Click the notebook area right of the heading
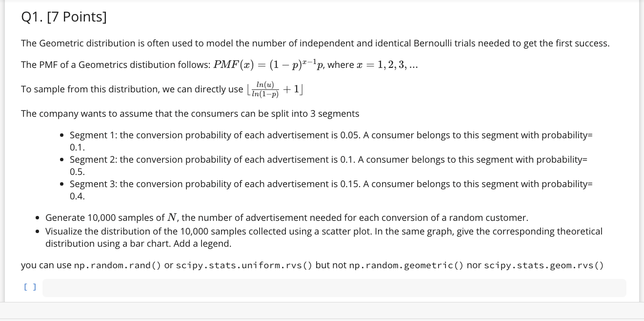The image size is (644, 321). point(342,16)
